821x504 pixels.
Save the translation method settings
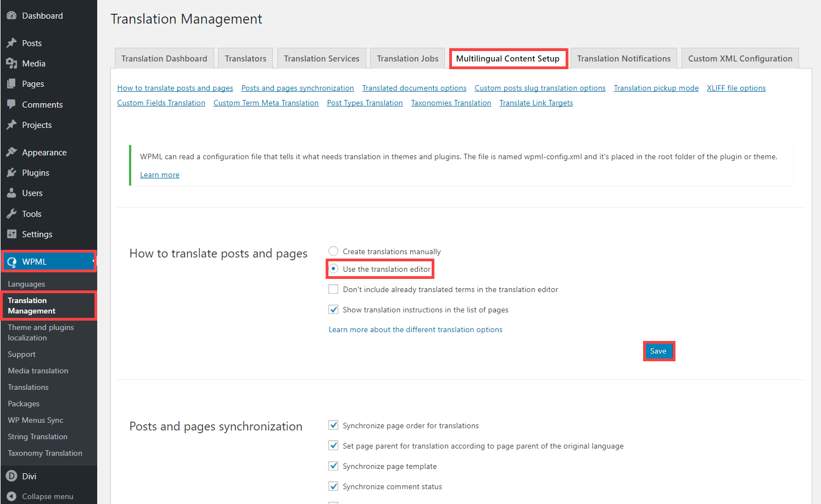[658, 351]
